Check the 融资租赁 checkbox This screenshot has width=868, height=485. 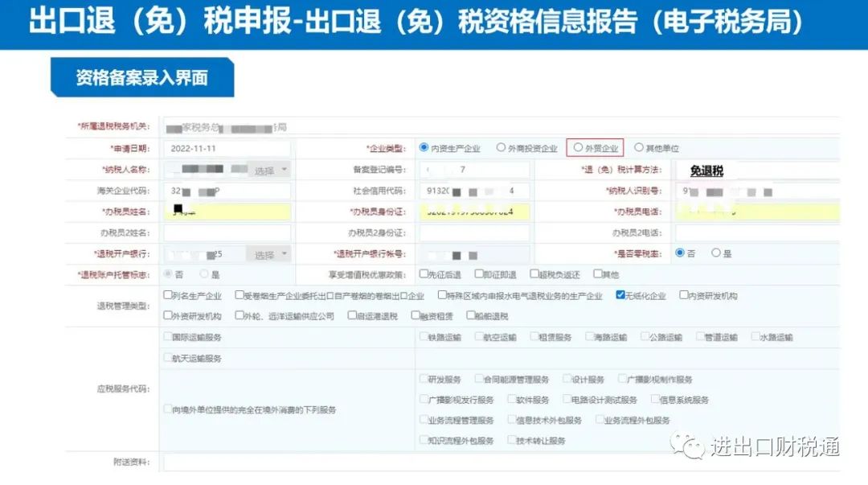[x=416, y=315]
